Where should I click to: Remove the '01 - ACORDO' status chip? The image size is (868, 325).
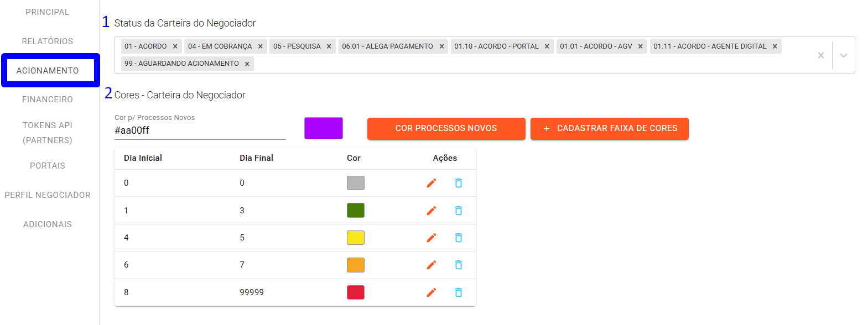175,46
